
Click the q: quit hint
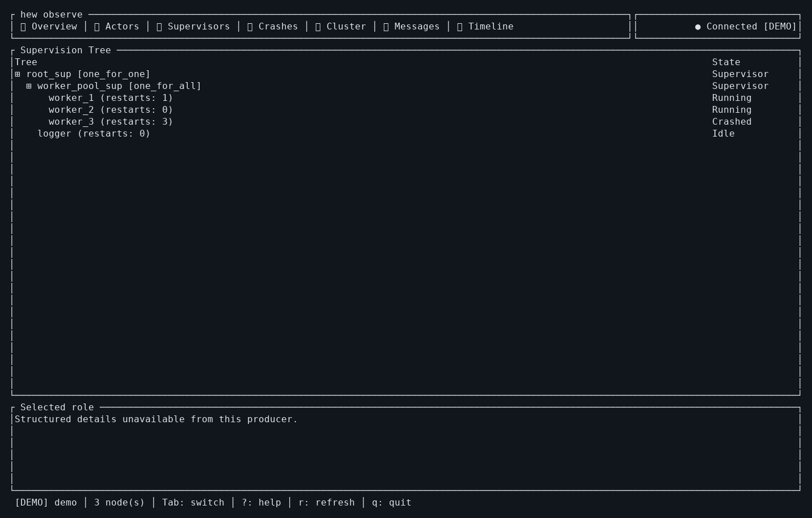click(392, 503)
